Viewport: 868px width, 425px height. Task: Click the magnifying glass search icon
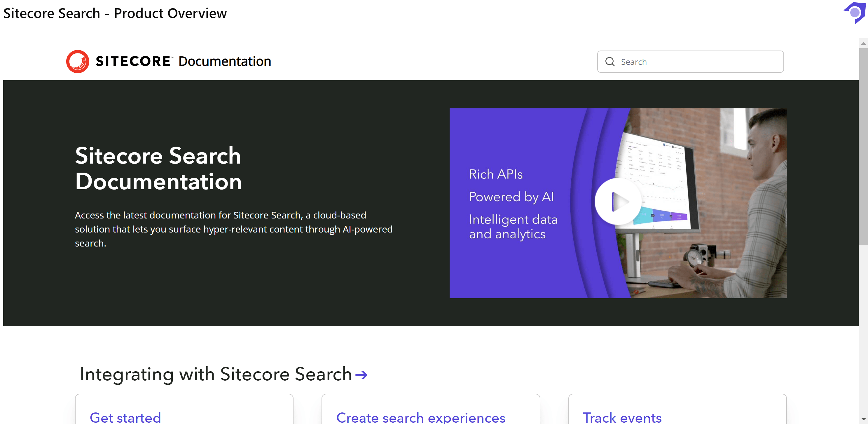610,62
